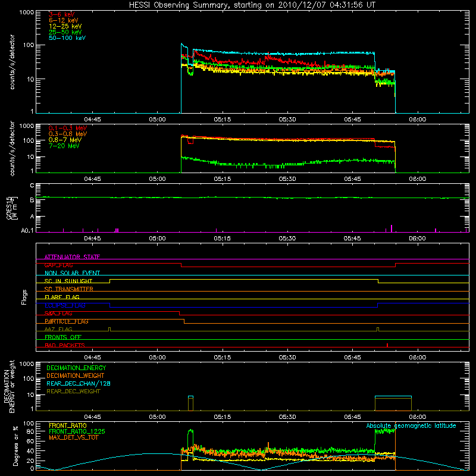Click the vertical Flags axis label
476x476 pixels.
click(24, 297)
